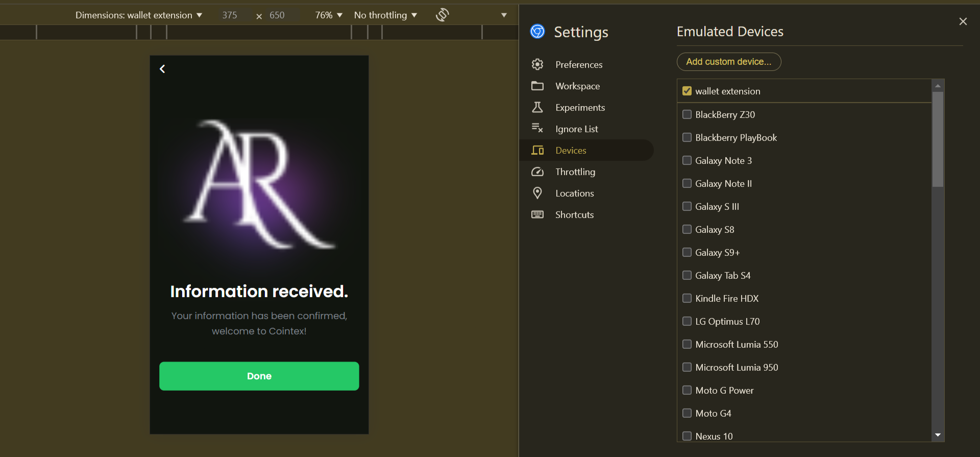This screenshot has height=457, width=980.
Task: Open the Locations settings tab
Action: 586,193
